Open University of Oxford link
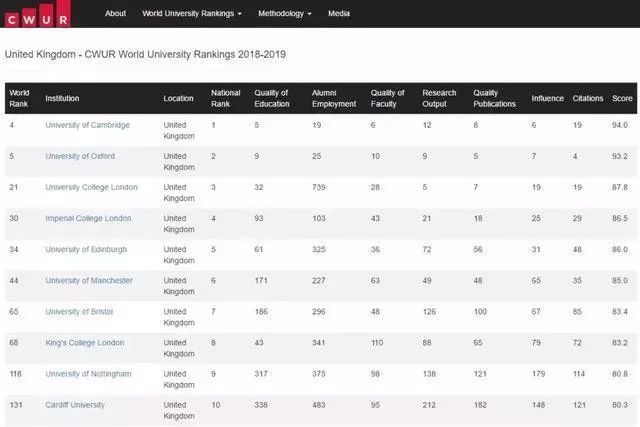 [79, 156]
